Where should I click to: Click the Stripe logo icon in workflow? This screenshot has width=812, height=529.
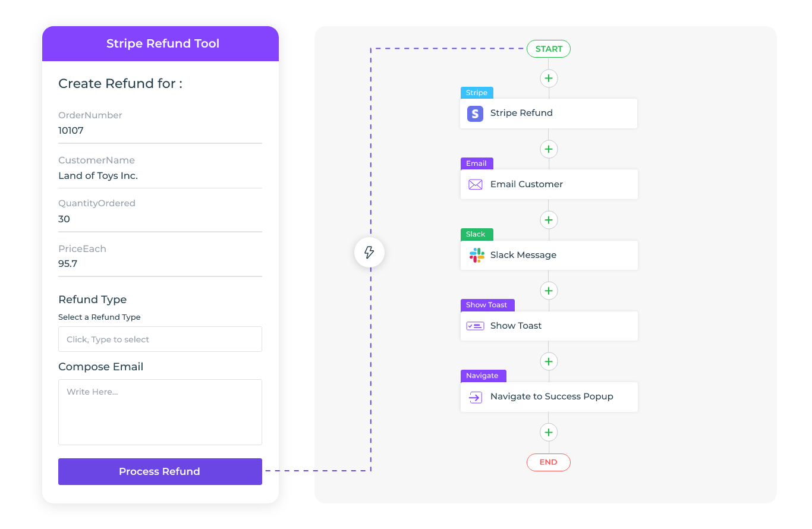[x=475, y=114]
